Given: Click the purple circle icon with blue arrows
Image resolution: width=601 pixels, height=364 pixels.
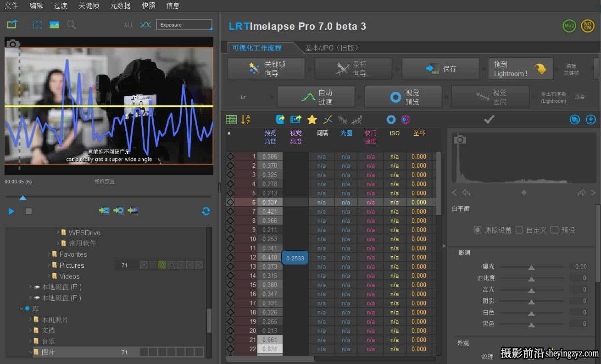Looking at the screenshot, I should coord(406,120).
